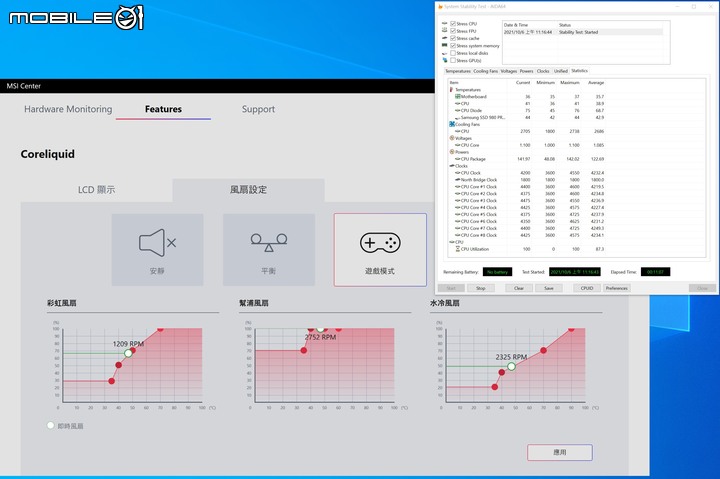Click the GPU icon beside Stress GPU(s)
The width and height of the screenshot is (720, 479).
(x=444, y=60)
